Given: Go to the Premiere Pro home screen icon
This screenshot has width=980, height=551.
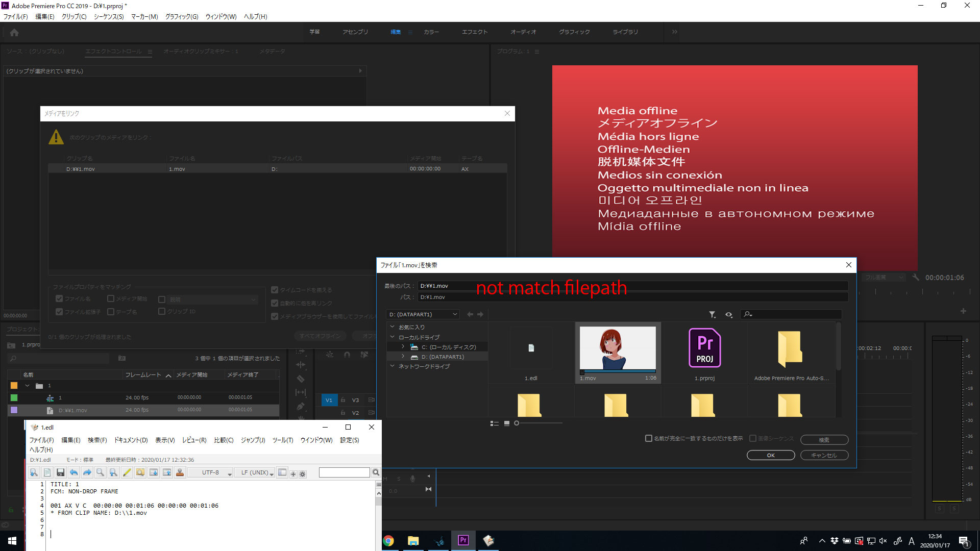Looking at the screenshot, I should [x=14, y=33].
